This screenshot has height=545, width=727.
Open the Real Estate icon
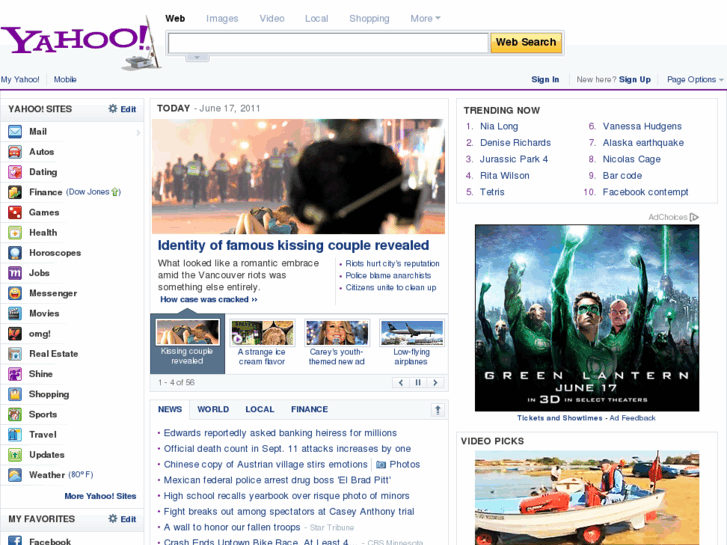15,353
